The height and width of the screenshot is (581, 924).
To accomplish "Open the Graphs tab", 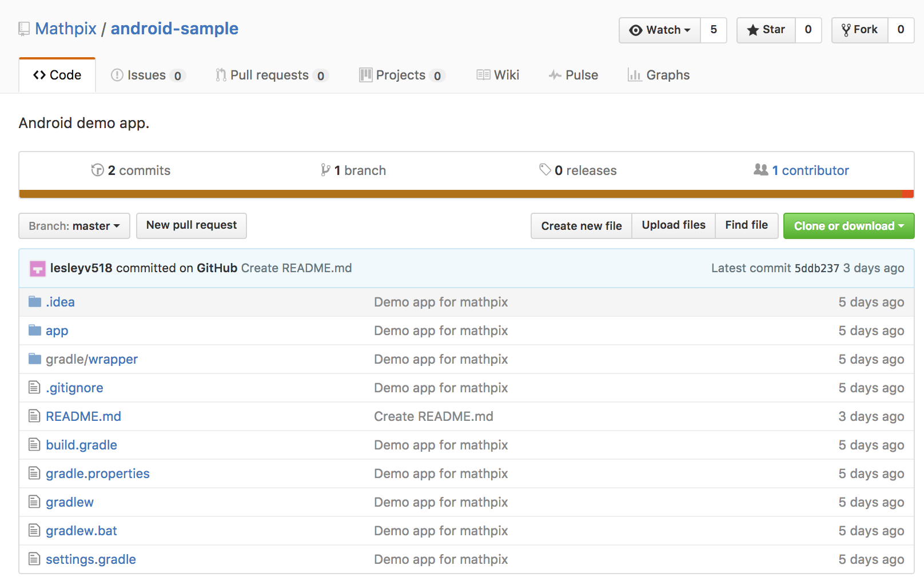I will 659,75.
